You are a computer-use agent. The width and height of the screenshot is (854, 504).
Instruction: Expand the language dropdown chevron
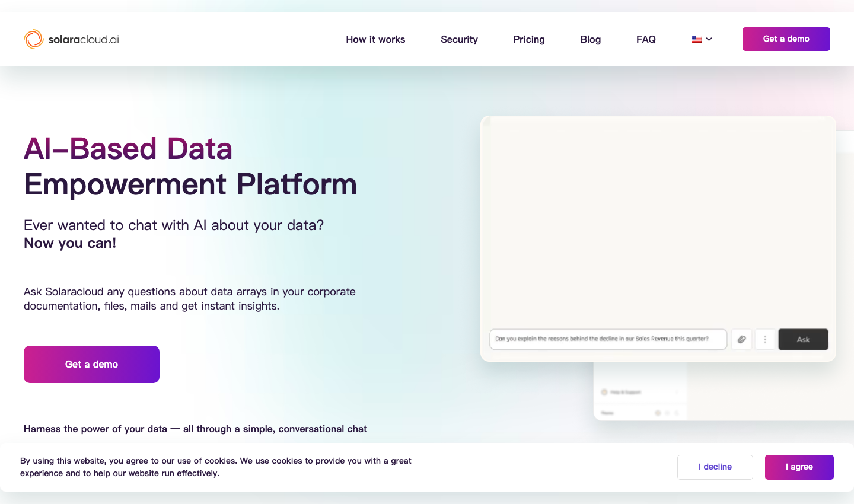pyautogui.click(x=709, y=39)
